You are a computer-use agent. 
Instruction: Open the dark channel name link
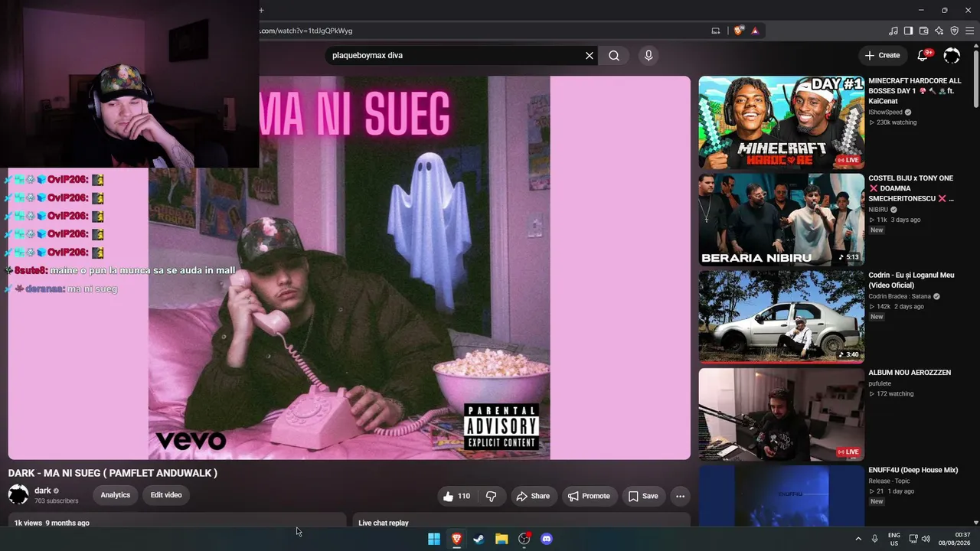pyautogui.click(x=43, y=491)
